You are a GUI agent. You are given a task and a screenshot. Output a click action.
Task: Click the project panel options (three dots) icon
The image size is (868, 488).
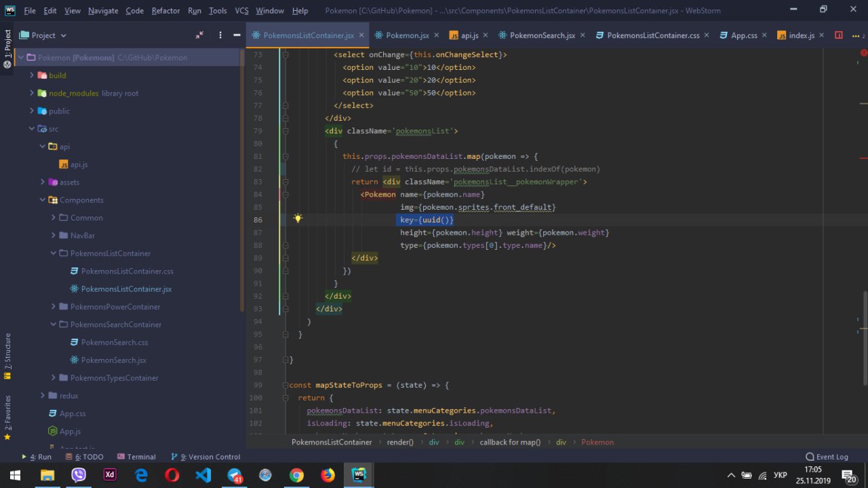220,35
